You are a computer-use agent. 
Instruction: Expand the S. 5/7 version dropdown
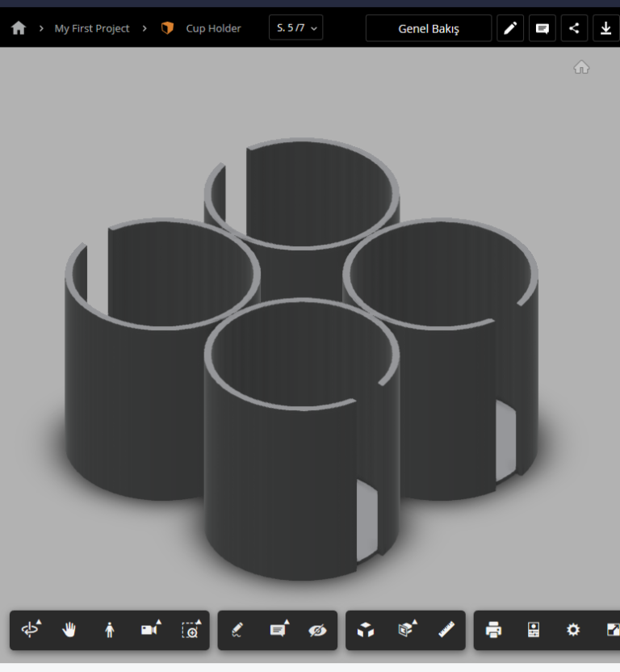[x=295, y=28]
